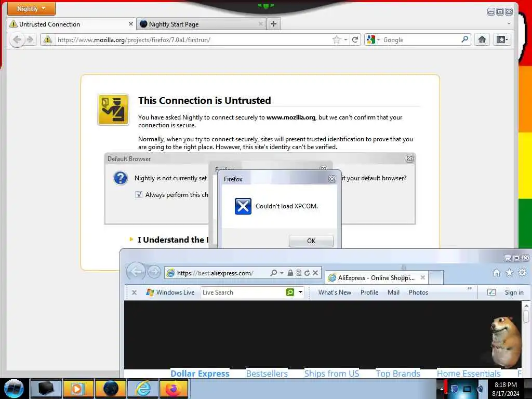Viewport: 532px width, 399px height.
Task: Close the AliExpress tab in IE
Action: click(423, 277)
